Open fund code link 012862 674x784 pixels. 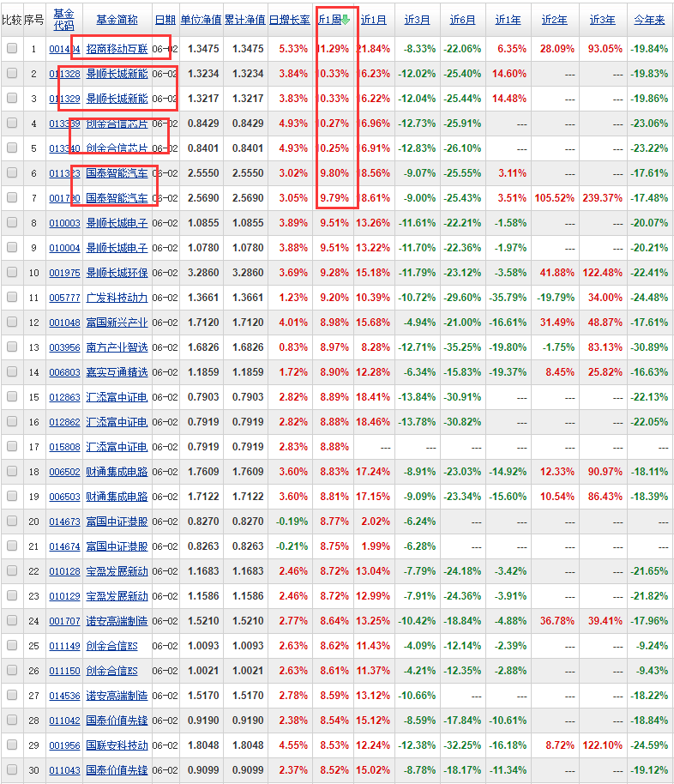(64, 423)
